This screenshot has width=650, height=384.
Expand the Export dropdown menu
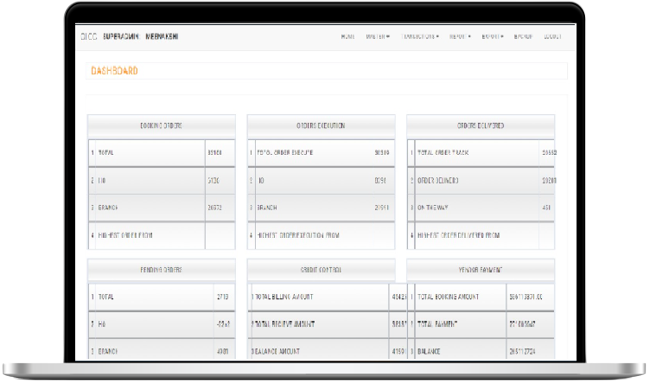pyautogui.click(x=492, y=36)
